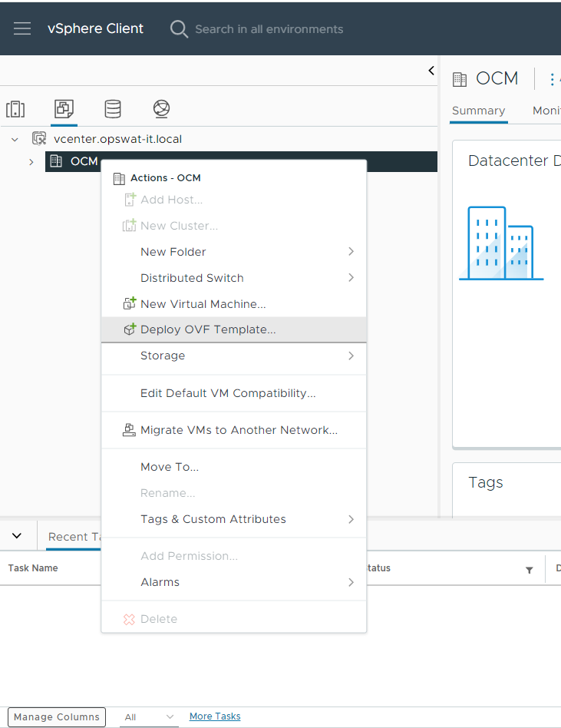Image resolution: width=561 pixels, height=728 pixels.
Task: Choose Distributed Switch from the context menu
Action: 234,278
